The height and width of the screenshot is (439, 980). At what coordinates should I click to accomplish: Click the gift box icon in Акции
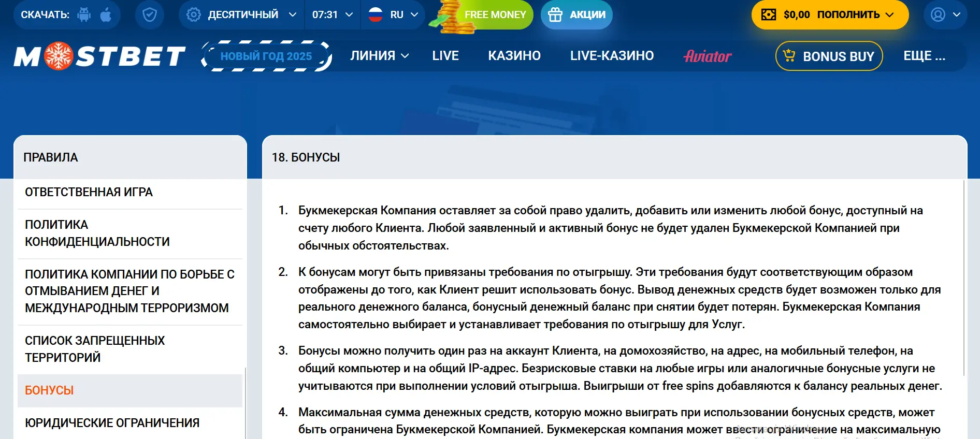point(555,14)
